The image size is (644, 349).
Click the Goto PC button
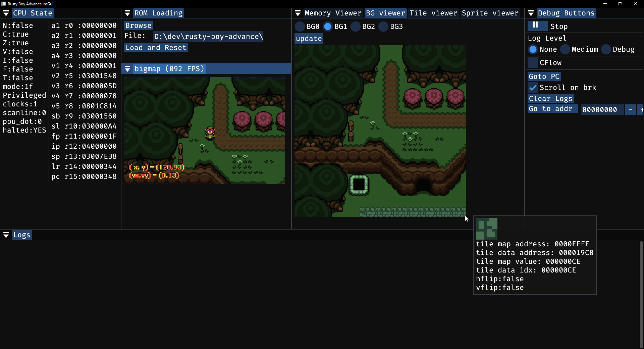[544, 77]
